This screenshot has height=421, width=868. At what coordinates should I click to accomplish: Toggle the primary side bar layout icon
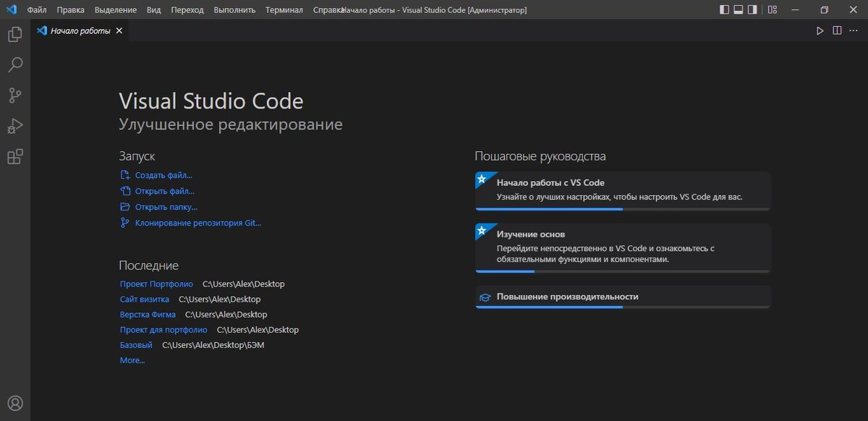(x=725, y=10)
